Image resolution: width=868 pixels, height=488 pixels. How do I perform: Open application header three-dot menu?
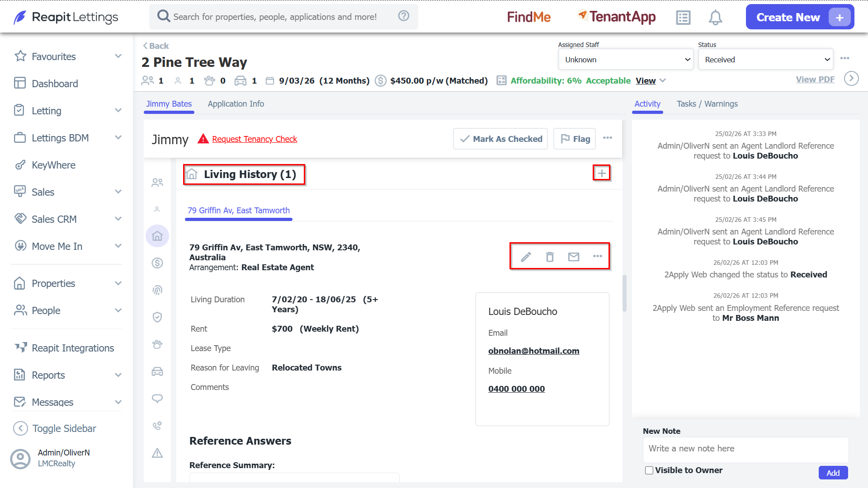[x=844, y=58]
